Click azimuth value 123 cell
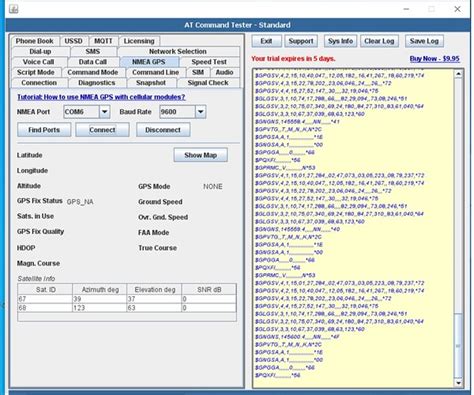 click(100, 308)
